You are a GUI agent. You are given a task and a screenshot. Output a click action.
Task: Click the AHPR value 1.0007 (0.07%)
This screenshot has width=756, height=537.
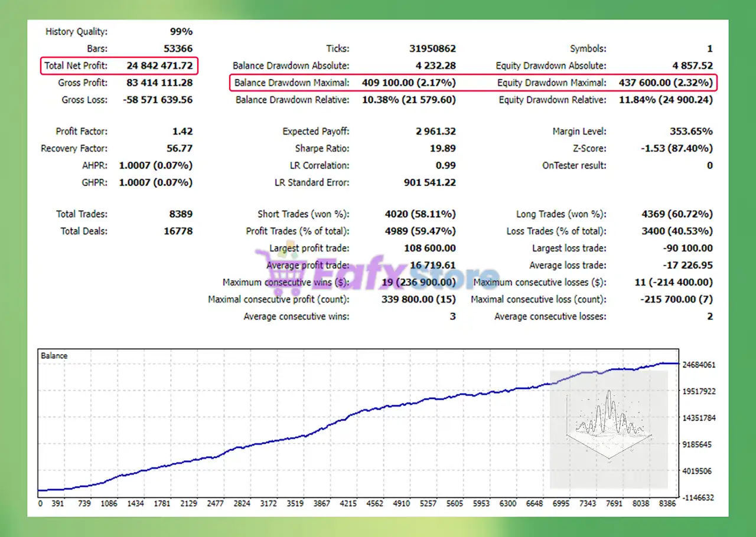[156, 166]
